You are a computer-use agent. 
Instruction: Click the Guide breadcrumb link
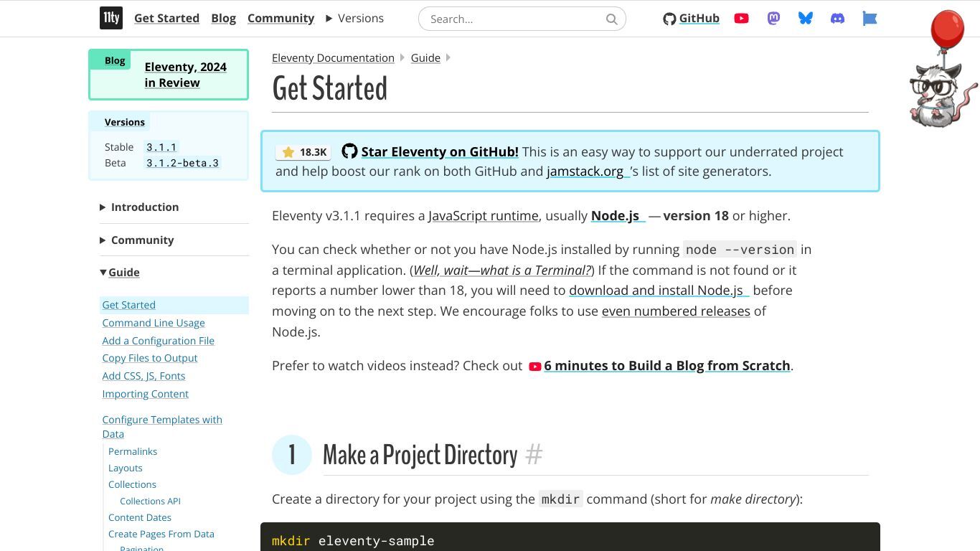[x=425, y=57]
